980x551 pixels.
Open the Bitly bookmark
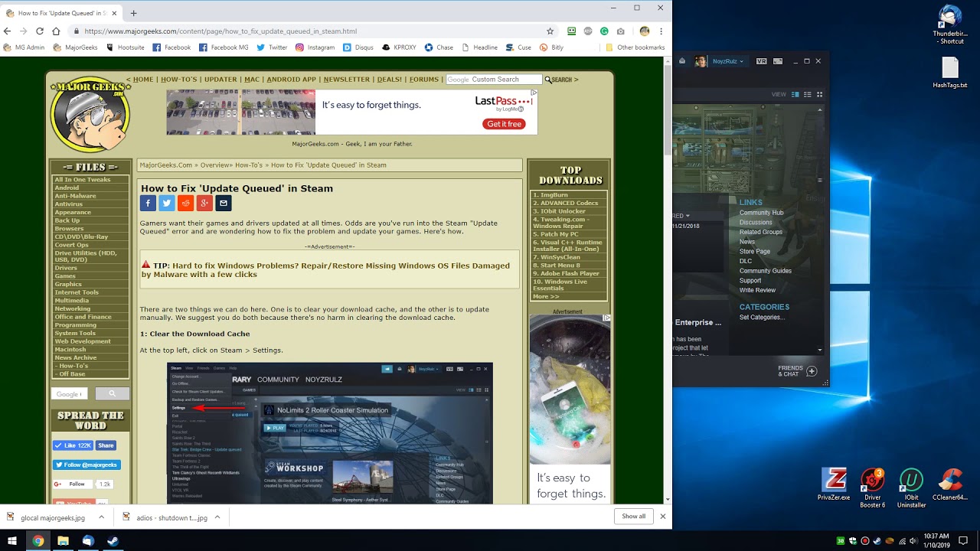[x=551, y=47]
